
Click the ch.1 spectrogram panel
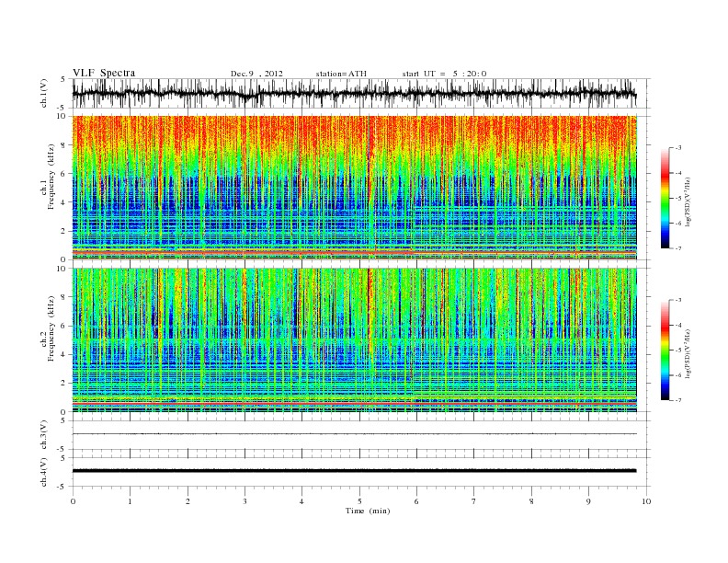tap(355, 188)
